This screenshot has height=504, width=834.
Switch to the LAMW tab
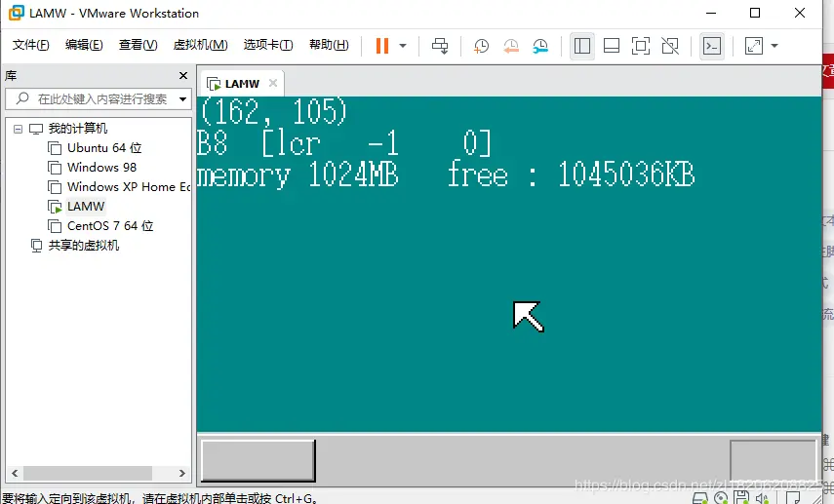coord(242,84)
